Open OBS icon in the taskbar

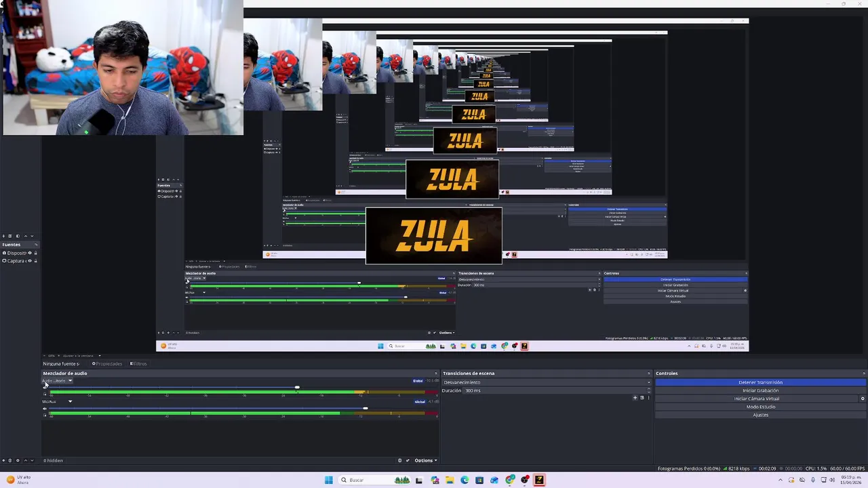tap(524, 480)
